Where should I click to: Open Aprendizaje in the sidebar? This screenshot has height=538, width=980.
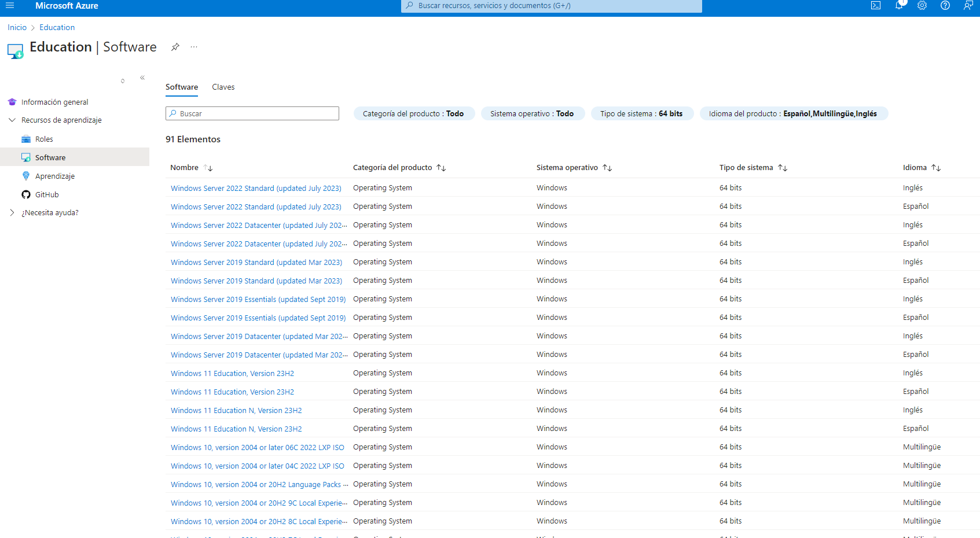[55, 176]
